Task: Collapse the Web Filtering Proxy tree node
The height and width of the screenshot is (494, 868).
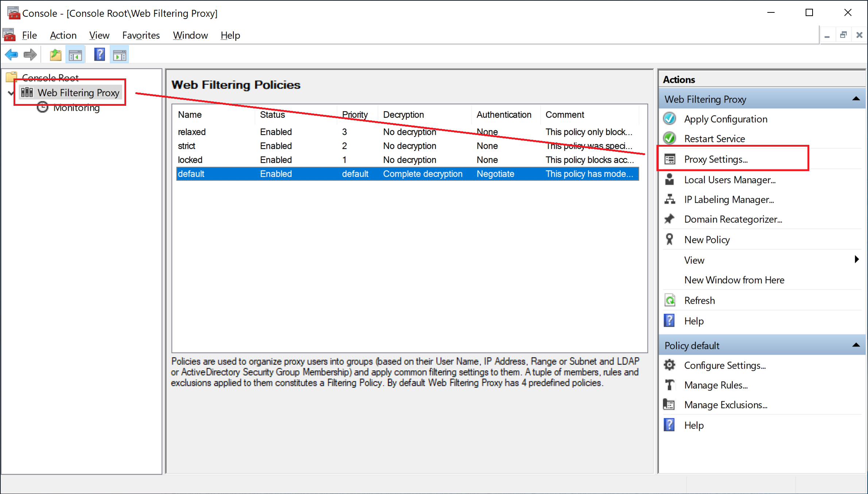Action: (x=11, y=93)
